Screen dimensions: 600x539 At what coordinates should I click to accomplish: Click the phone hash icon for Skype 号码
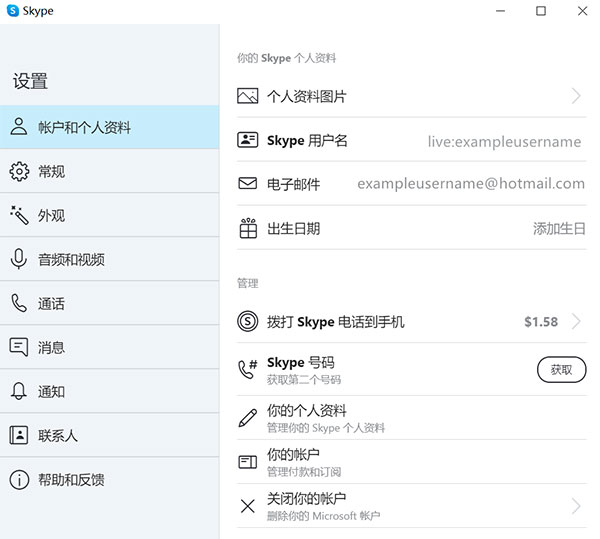pos(248,369)
